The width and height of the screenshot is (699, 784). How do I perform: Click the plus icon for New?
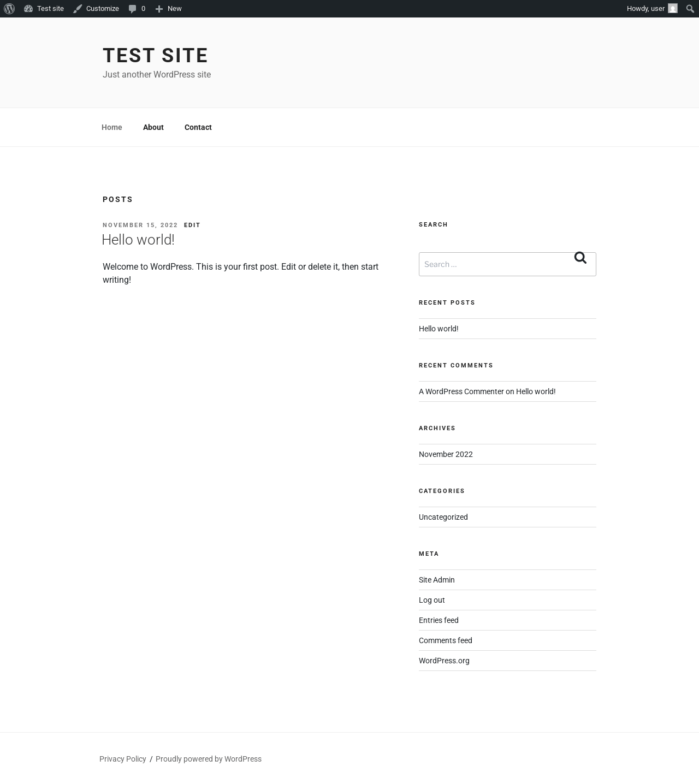[159, 9]
